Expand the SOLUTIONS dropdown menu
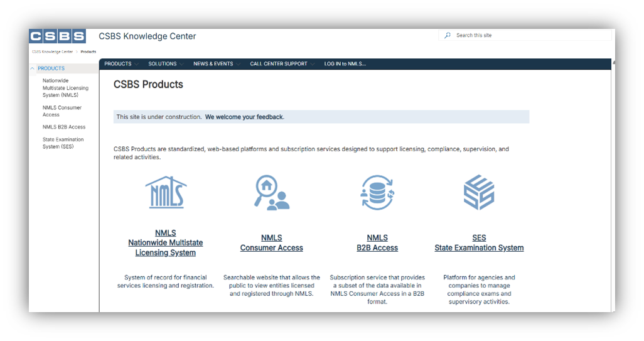Viewport: 644px width, 341px height. [166, 64]
